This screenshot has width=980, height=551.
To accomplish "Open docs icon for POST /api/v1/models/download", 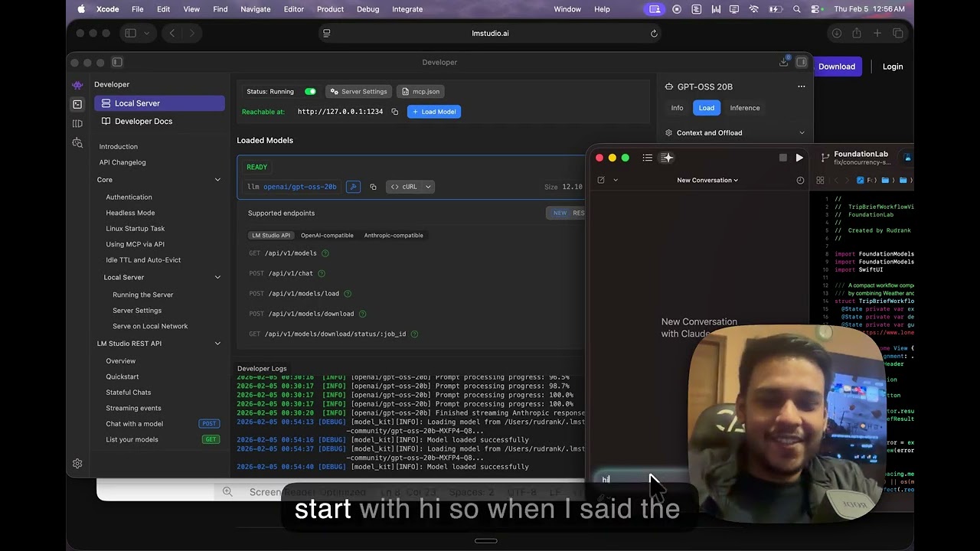I will coord(362,314).
